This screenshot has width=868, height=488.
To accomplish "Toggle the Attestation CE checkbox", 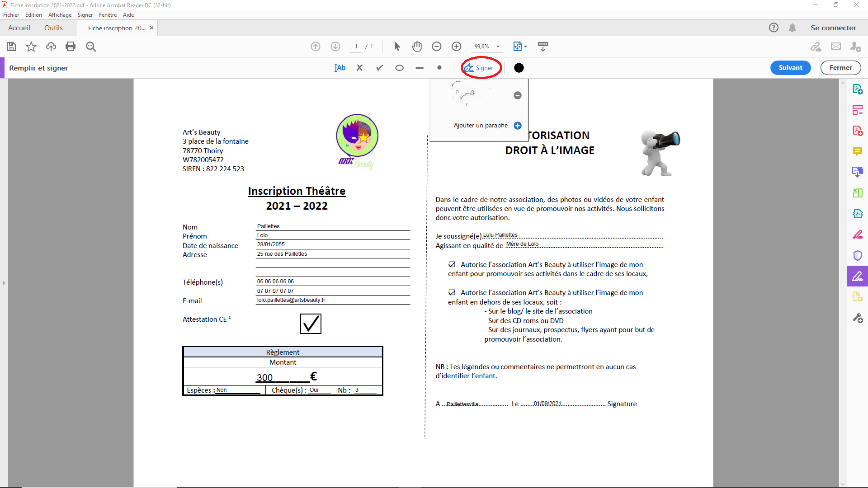I will click(311, 324).
